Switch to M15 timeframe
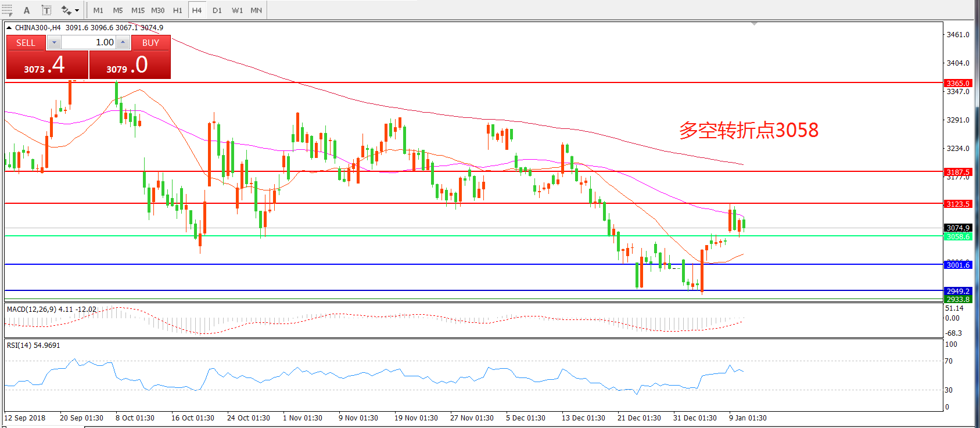This screenshot has width=980, height=428. point(138,10)
